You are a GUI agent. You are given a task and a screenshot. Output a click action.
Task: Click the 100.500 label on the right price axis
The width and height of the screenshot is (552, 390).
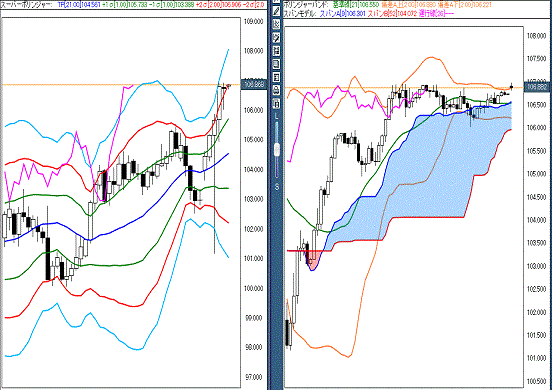pyautogui.click(x=536, y=382)
